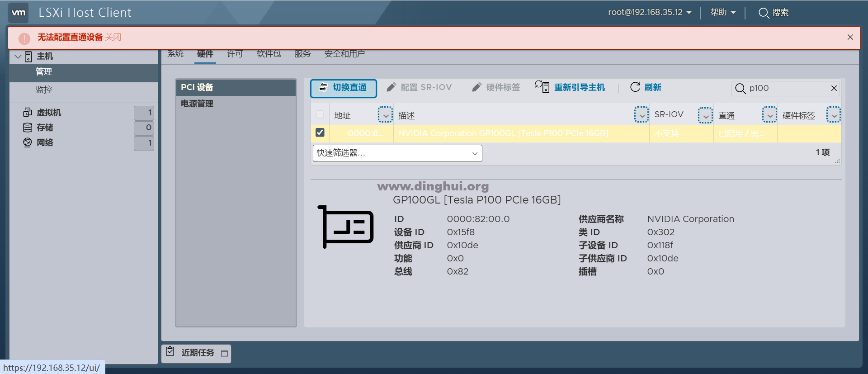This screenshot has width=868, height=374.
Task: Click the 存储 storage icon
Action: 28,128
